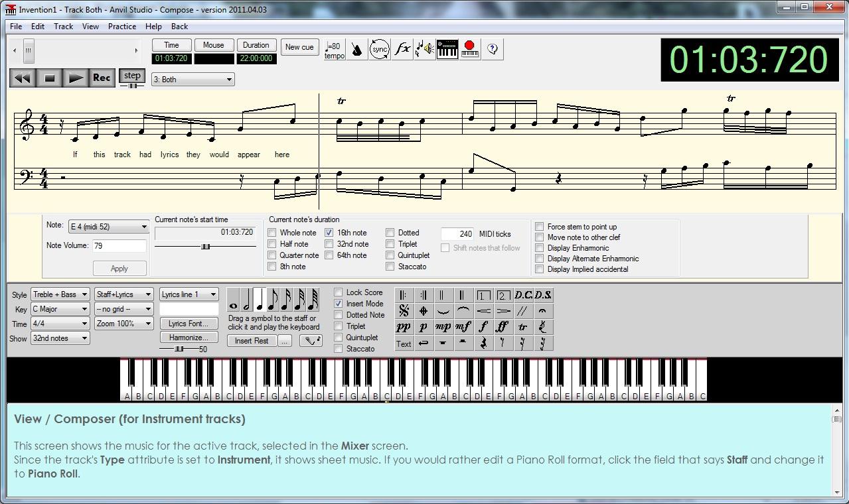Enable Force stem to point up
Viewport: 849px width, 504px height.
coord(540,227)
